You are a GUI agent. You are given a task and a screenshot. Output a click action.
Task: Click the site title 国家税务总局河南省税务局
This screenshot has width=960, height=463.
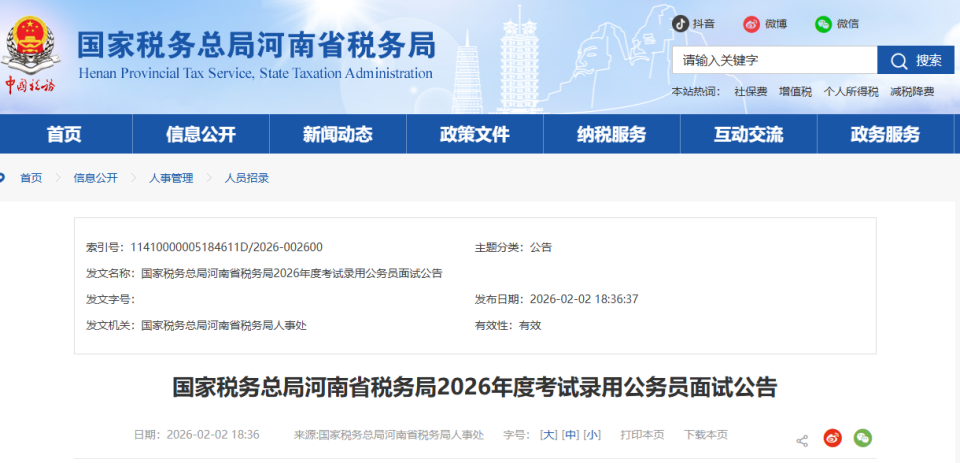click(x=257, y=45)
